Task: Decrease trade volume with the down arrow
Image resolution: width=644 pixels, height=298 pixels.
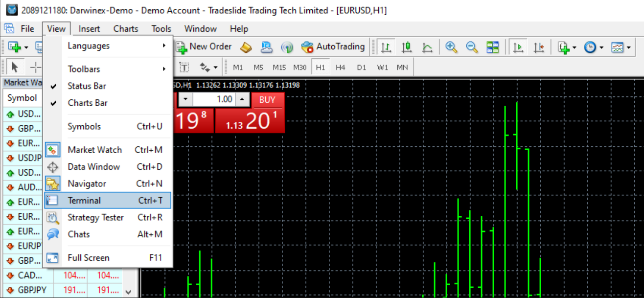Action: pos(185,99)
